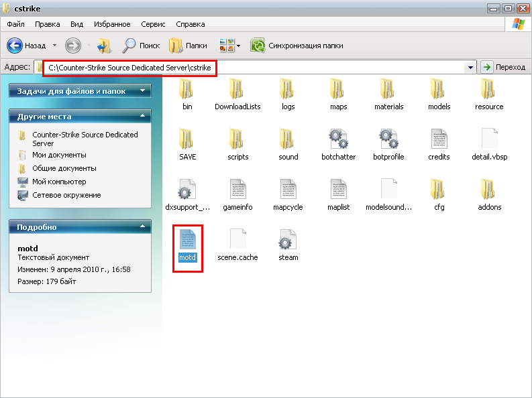Open the DownloadLists folder

pyautogui.click(x=237, y=94)
